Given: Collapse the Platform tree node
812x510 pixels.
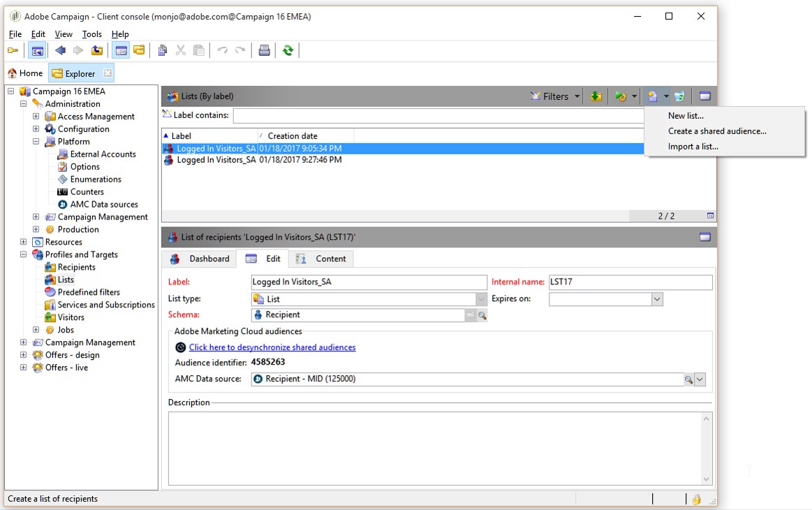Looking at the screenshot, I should click(36, 141).
